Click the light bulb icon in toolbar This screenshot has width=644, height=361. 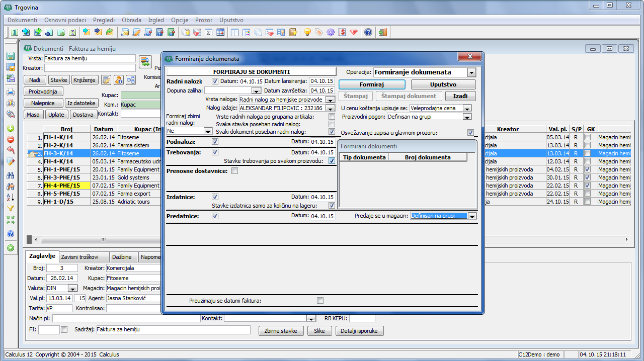pyautogui.click(x=307, y=33)
